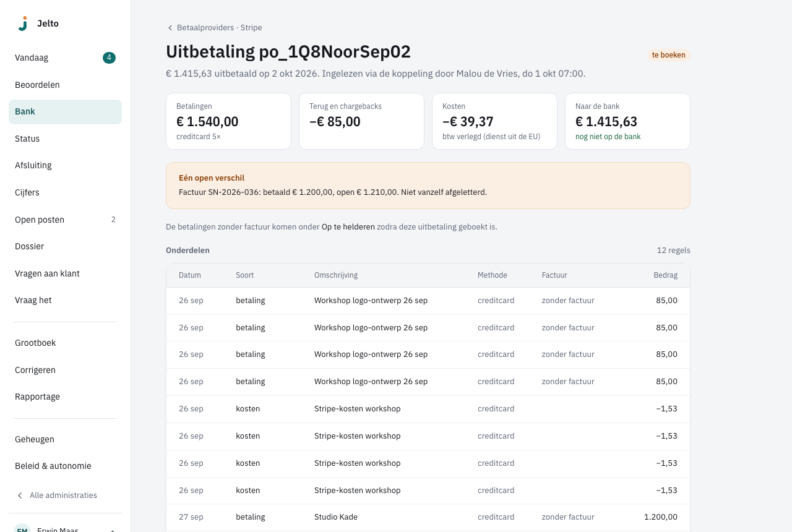Screen dimensions: 792x532
Task: Return to Alle administraties
Action: coord(63,496)
